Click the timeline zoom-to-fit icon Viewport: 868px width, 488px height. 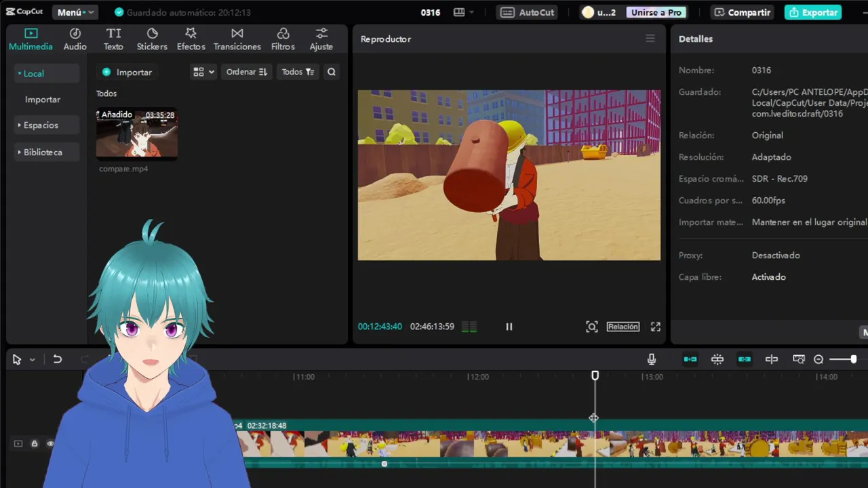click(x=799, y=359)
